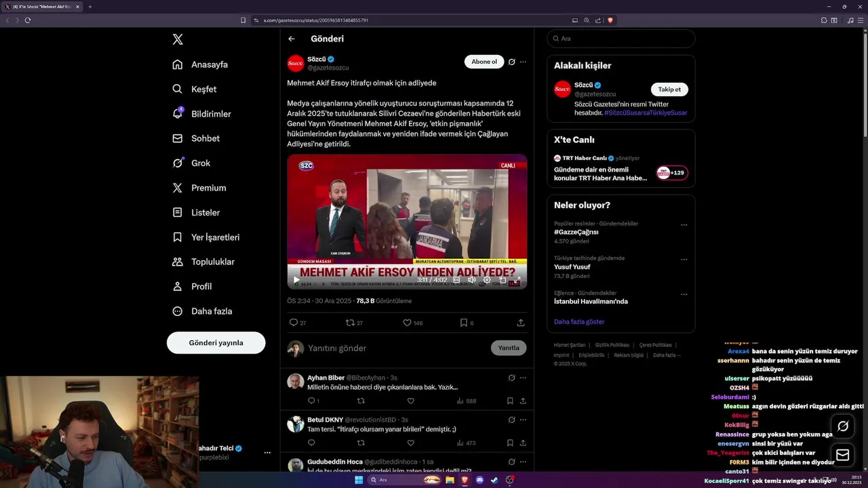The image size is (868, 488).
Task: Click 78,3 B Görüntüleme view count
Action: pos(384,301)
